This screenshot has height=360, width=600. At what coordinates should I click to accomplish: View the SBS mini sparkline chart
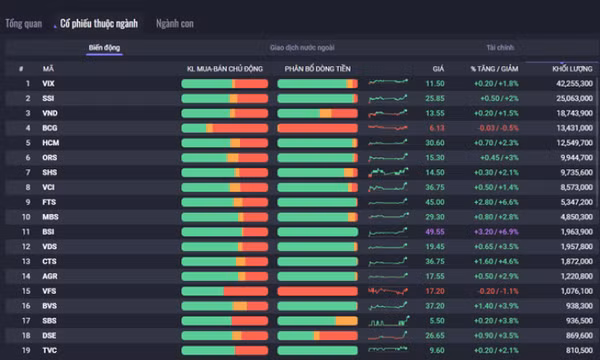[389, 321]
